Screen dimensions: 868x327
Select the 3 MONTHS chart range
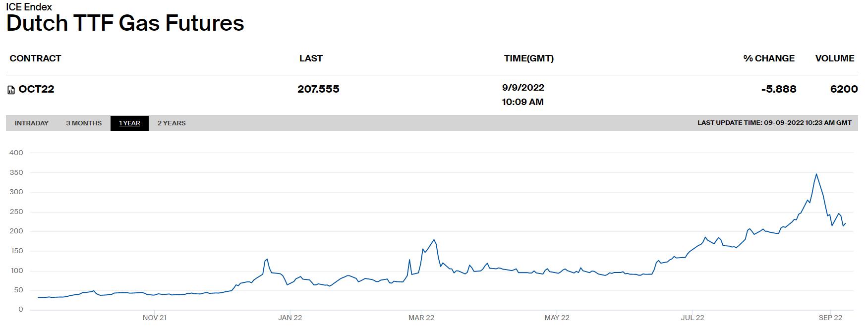point(84,123)
